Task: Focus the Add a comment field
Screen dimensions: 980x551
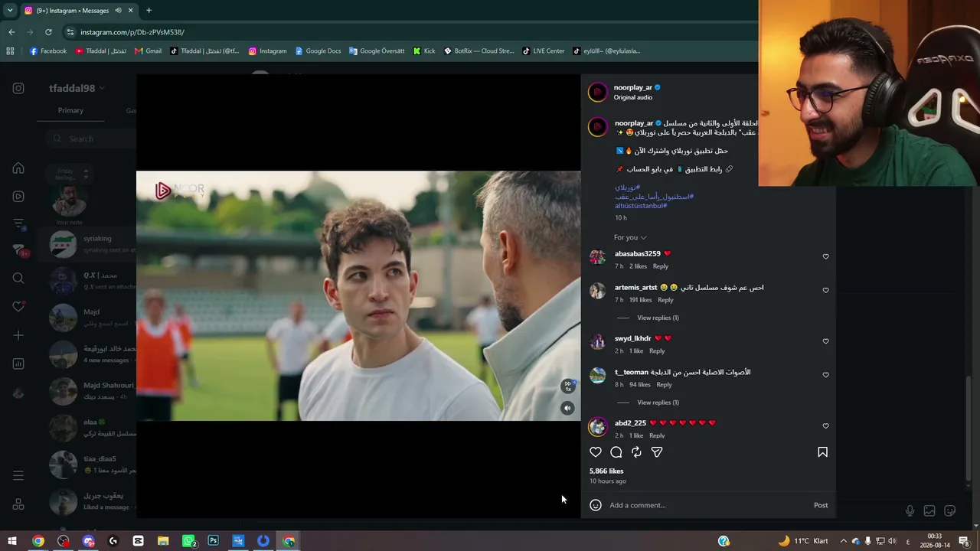Action: click(x=708, y=505)
